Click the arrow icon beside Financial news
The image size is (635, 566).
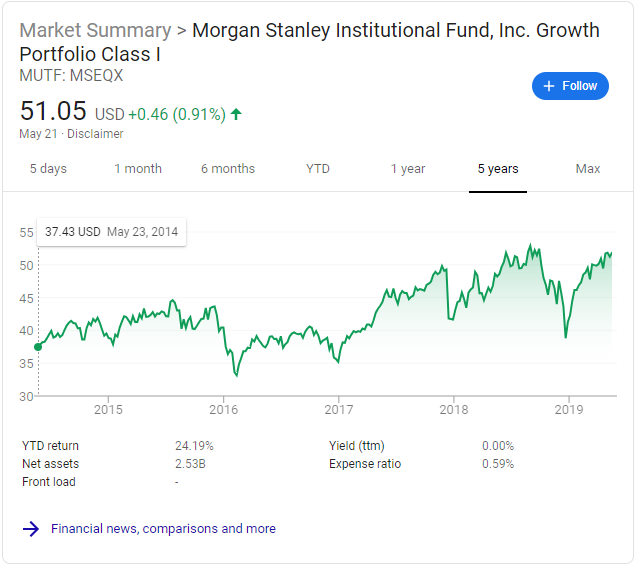point(31,528)
